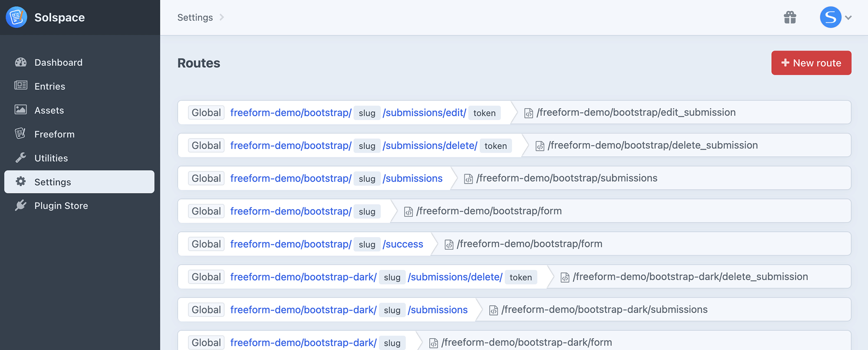Click the Assets image icon
Image resolution: width=868 pixels, height=350 pixels.
(x=21, y=110)
